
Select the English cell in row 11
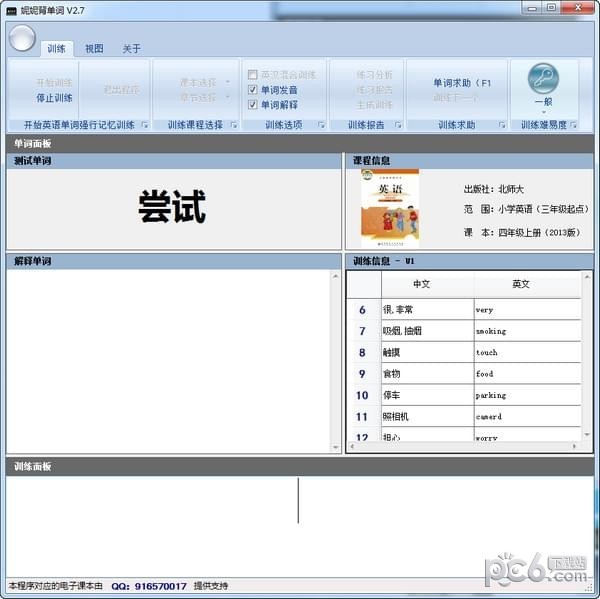528,417
